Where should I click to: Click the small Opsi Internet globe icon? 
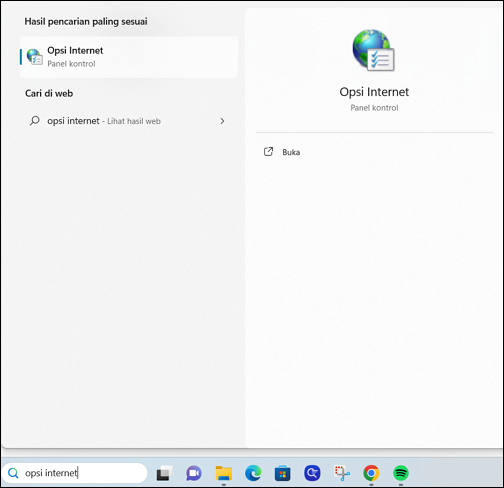point(35,57)
